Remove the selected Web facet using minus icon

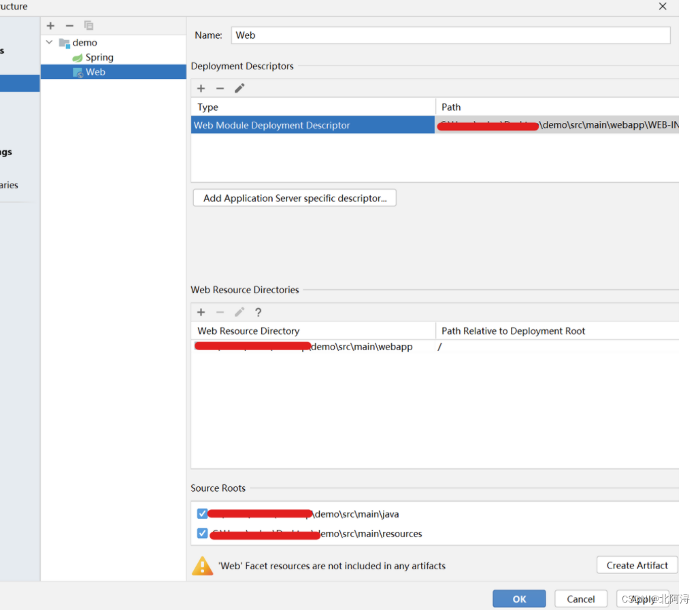pos(69,25)
